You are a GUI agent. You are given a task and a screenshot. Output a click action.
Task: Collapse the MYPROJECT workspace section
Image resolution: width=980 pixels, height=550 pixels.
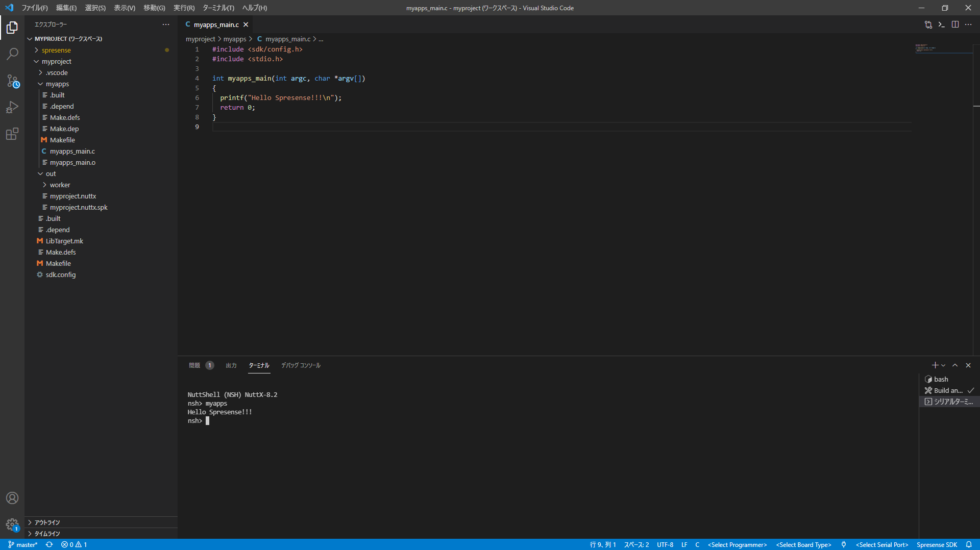click(101, 39)
